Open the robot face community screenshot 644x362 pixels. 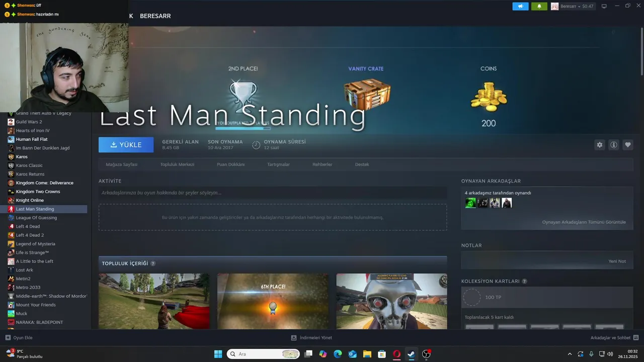click(391, 301)
